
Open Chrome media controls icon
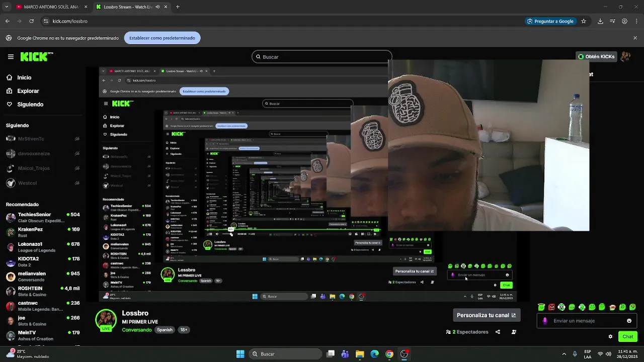[x=612, y=21]
